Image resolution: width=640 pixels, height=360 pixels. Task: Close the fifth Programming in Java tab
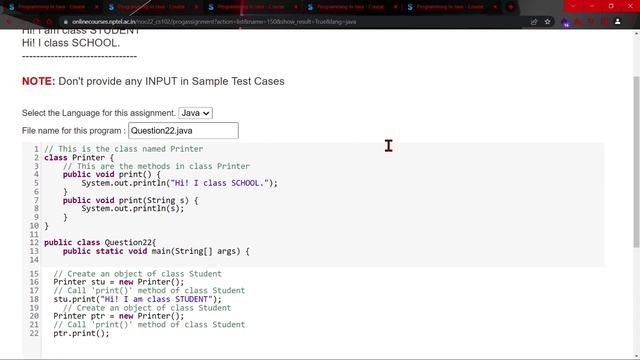(495, 7)
